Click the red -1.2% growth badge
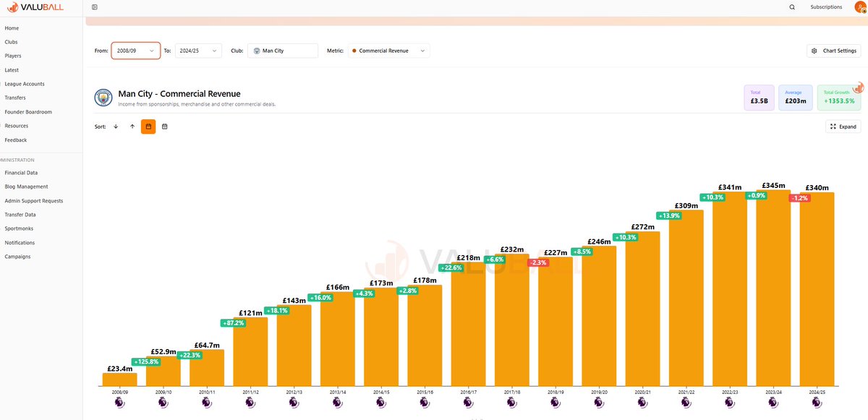The height and width of the screenshot is (420, 868). pos(799,198)
